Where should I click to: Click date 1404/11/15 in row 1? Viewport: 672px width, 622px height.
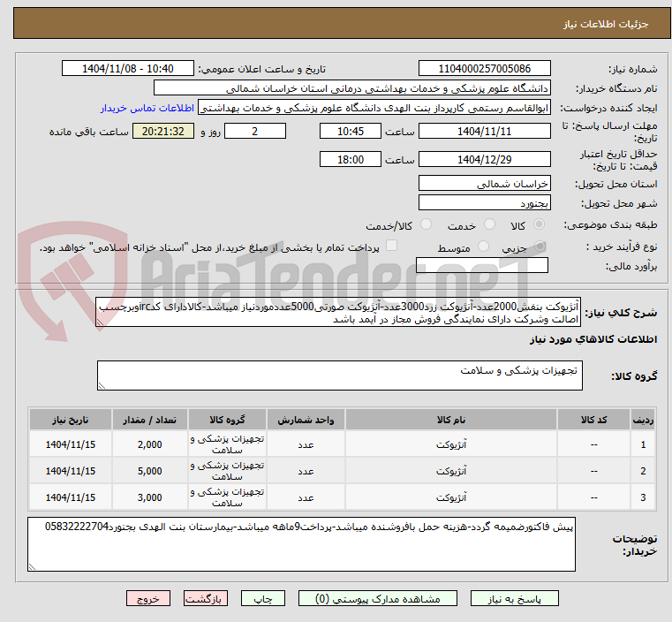(x=71, y=444)
